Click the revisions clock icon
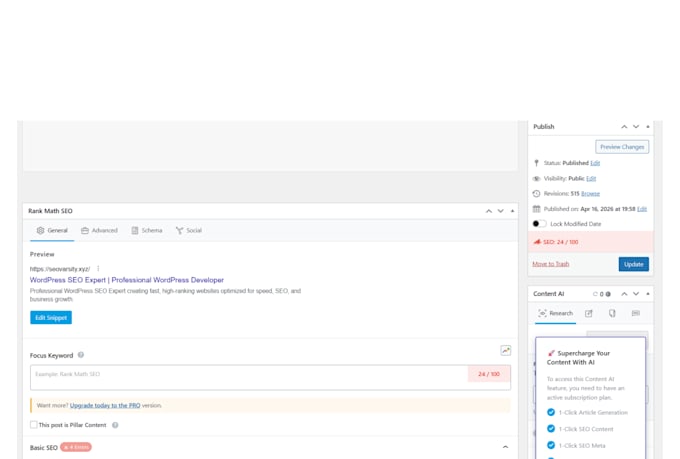 536,194
